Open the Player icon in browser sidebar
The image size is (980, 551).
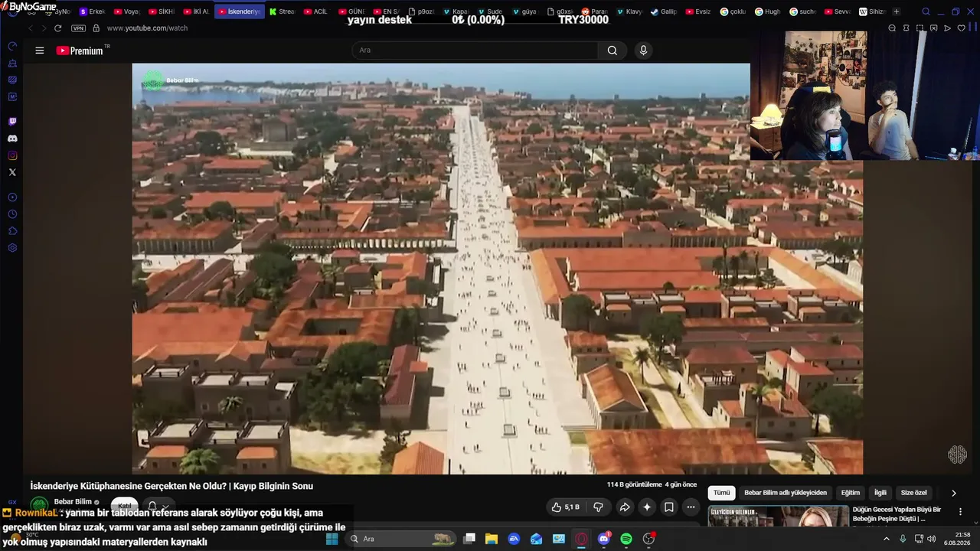click(x=12, y=197)
